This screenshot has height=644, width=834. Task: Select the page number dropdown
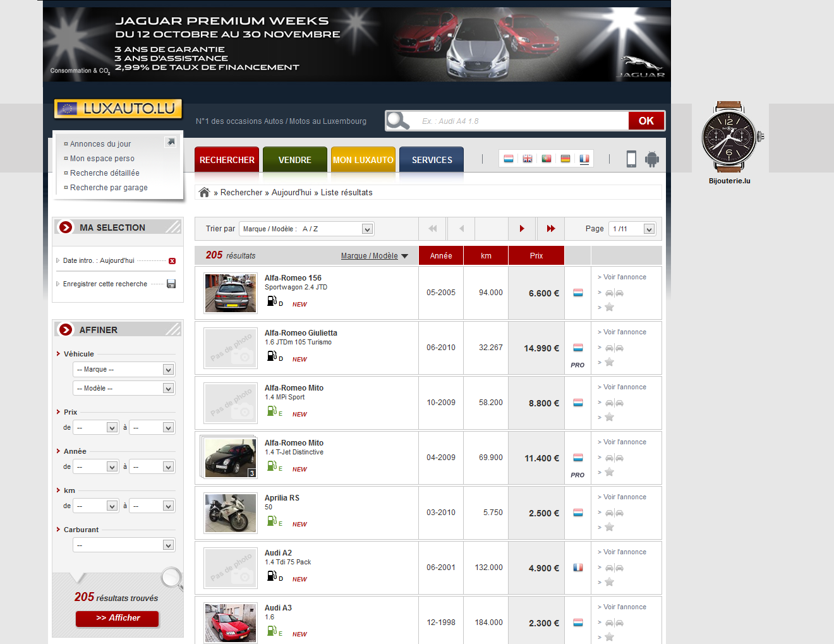(x=632, y=229)
